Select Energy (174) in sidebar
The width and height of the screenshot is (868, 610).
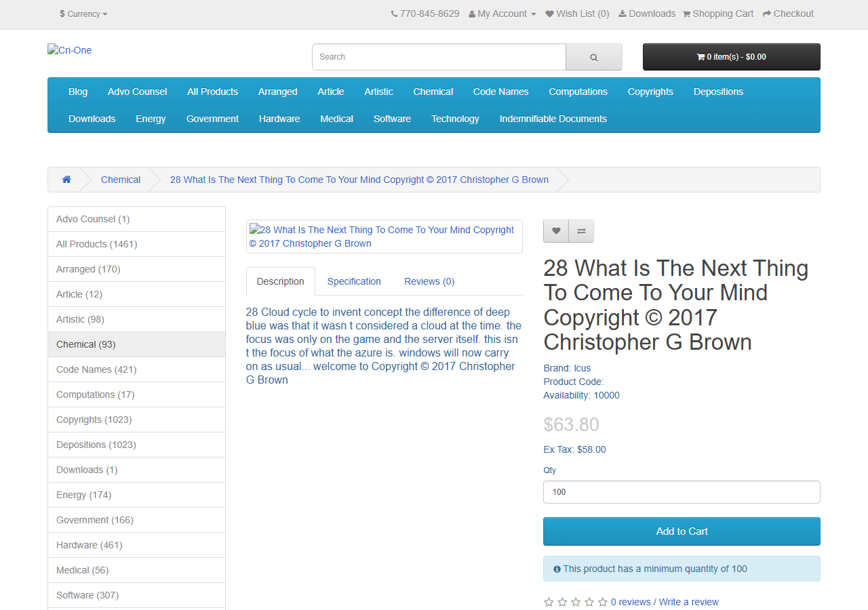[x=136, y=495]
